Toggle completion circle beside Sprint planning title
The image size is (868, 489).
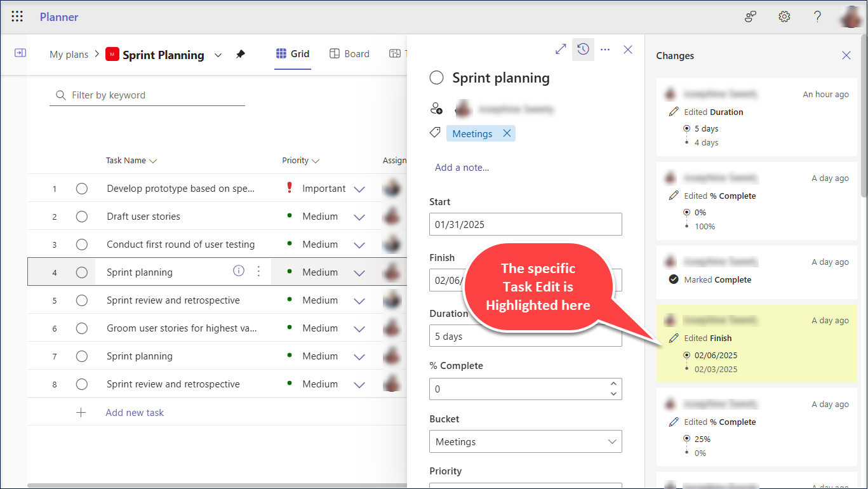point(436,78)
